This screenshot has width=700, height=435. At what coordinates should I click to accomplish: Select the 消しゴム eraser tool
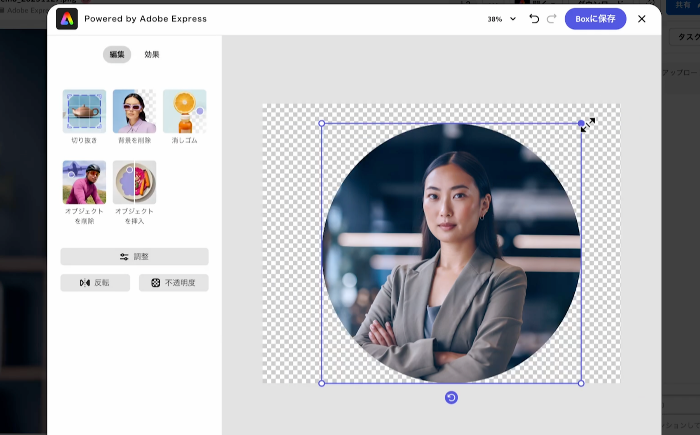click(x=184, y=111)
